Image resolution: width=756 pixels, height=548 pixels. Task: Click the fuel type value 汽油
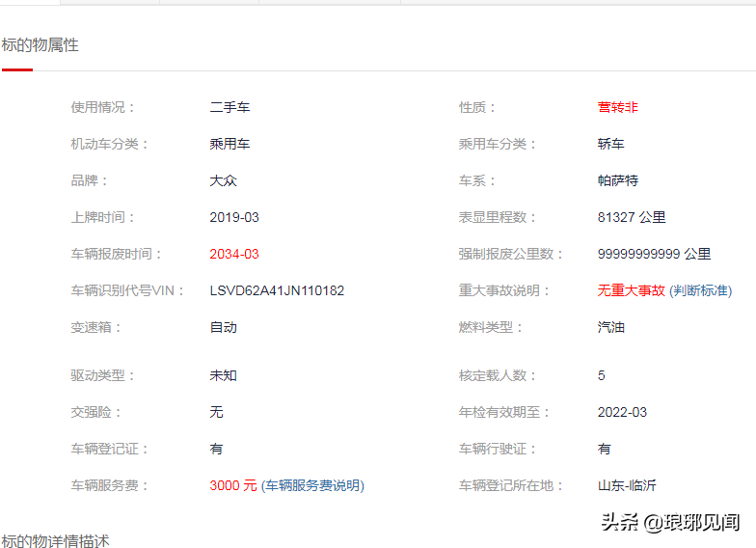coord(611,327)
